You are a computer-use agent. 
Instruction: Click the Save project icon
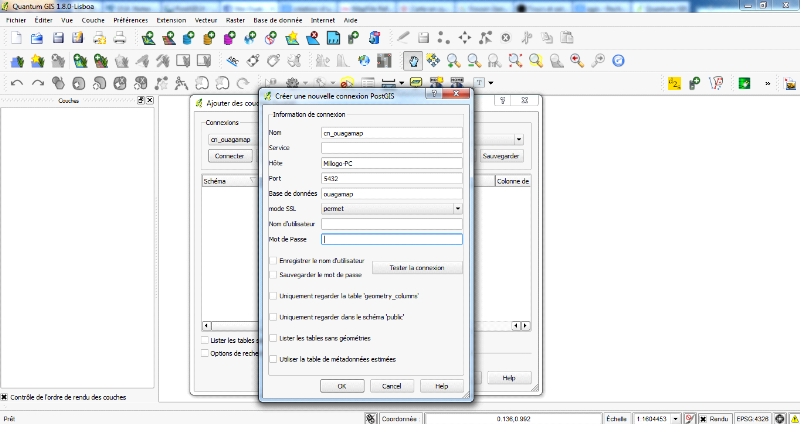(x=57, y=39)
